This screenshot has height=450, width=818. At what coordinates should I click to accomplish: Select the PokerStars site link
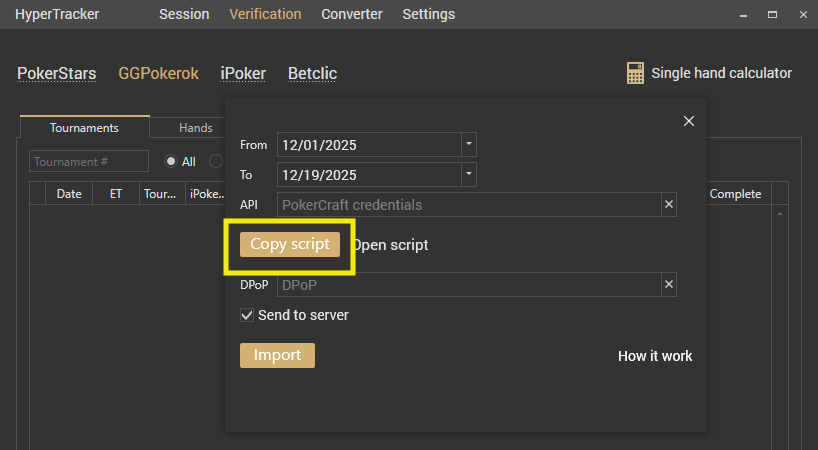tap(57, 73)
